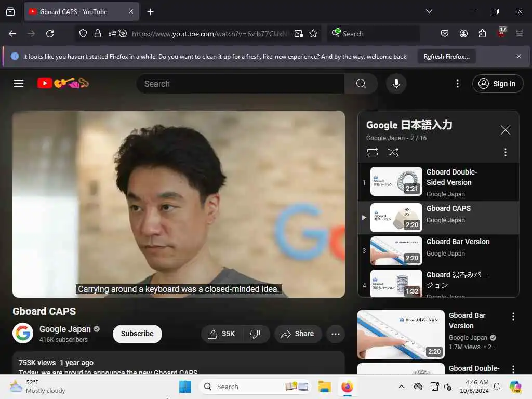The image size is (532, 399).
Task: Save page to Pocket
Action: pyautogui.click(x=445, y=33)
